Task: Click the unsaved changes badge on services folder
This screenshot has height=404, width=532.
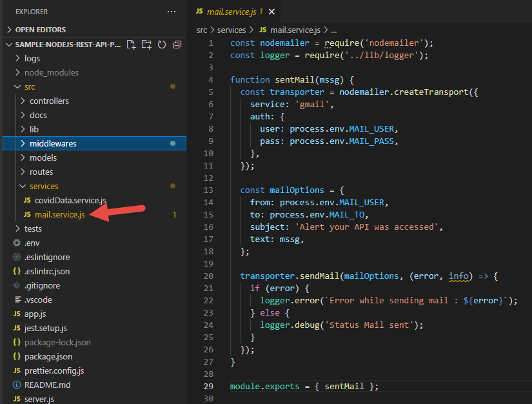Action: (x=173, y=186)
